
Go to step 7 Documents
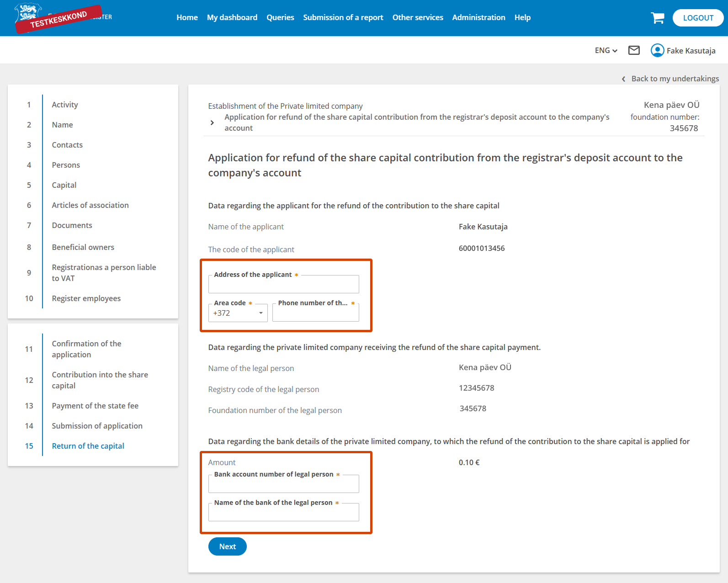click(72, 225)
